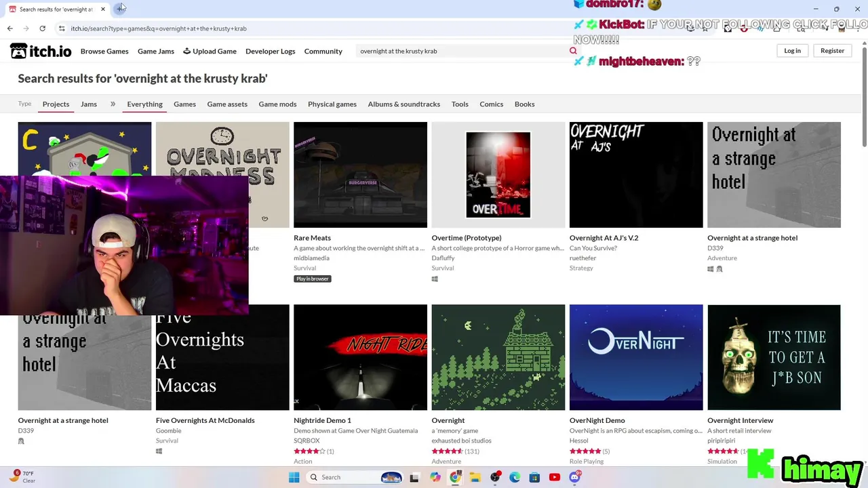Click Linux icon under first Overnight at a strange hotel
The height and width of the screenshot is (488, 868).
[719, 269]
